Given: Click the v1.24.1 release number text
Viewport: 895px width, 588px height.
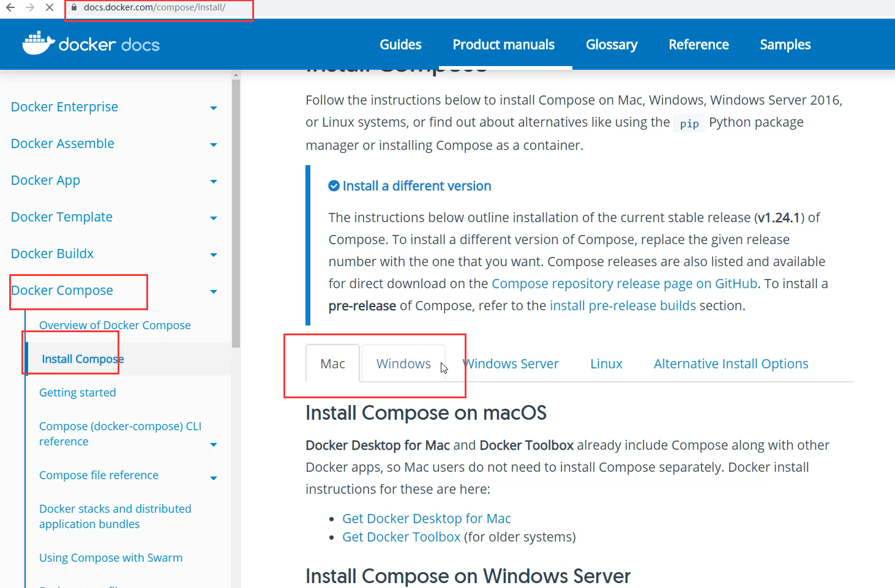Looking at the screenshot, I should click(x=779, y=217).
